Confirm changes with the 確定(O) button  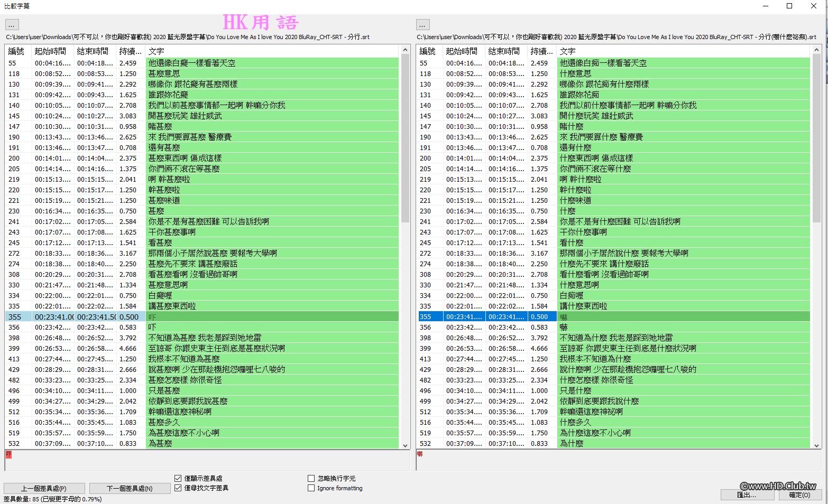pyautogui.click(x=802, y=495)
